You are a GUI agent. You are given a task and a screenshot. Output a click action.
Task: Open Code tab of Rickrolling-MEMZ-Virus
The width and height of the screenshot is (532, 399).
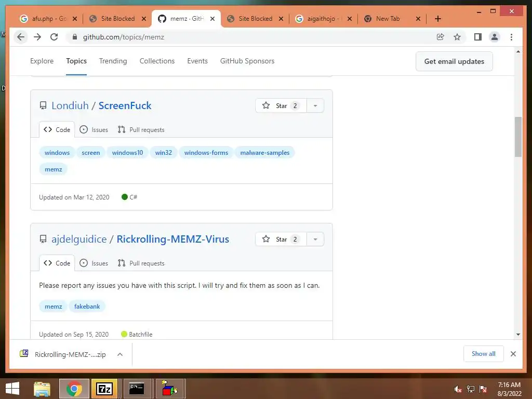pyautogui.click(x=57, y=263)
